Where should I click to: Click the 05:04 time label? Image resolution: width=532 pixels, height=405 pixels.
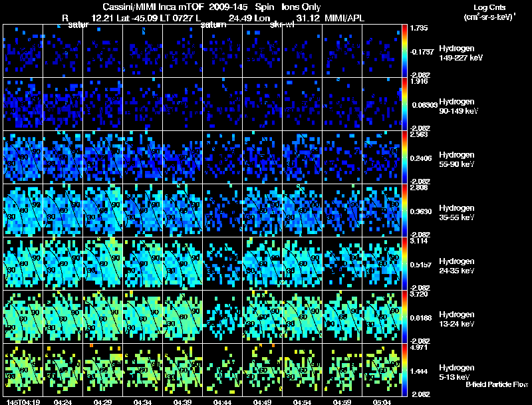pyautogui.click(x=382, y=402)
